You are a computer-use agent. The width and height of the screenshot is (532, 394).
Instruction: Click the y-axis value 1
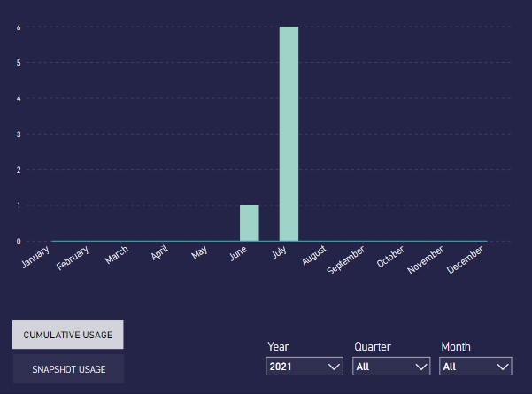click(x=19, y=205)
